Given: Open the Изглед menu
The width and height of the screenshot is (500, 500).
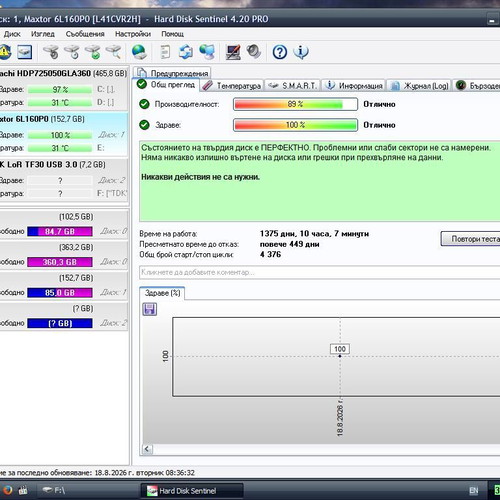Looking at the screenshot, I should (43, 34).
